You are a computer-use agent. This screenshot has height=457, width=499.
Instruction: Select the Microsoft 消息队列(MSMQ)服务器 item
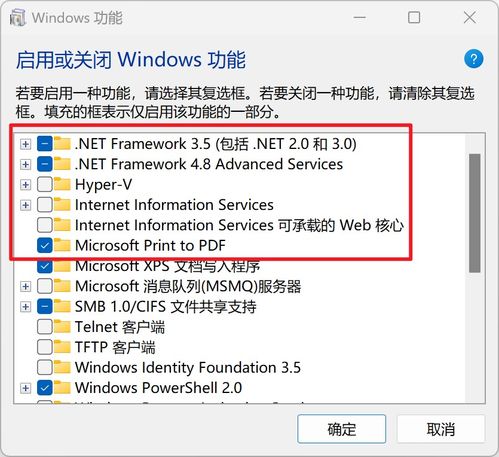[188, 286]
